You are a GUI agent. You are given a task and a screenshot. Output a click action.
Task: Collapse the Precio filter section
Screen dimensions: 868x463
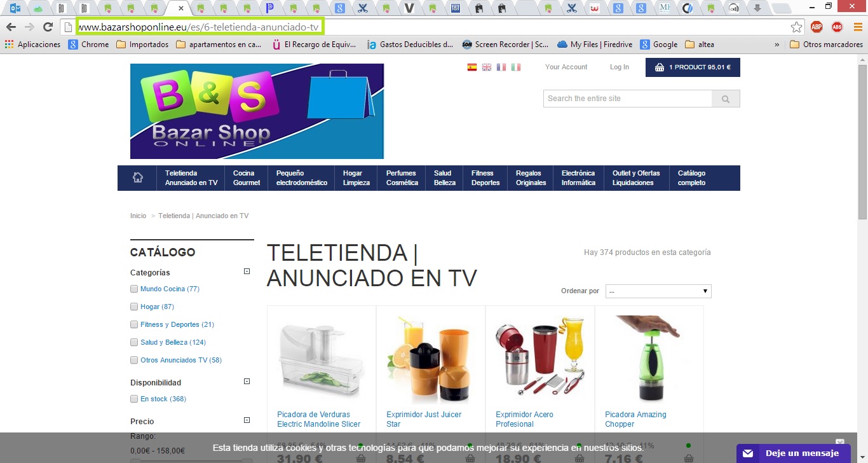coord(247,420)
